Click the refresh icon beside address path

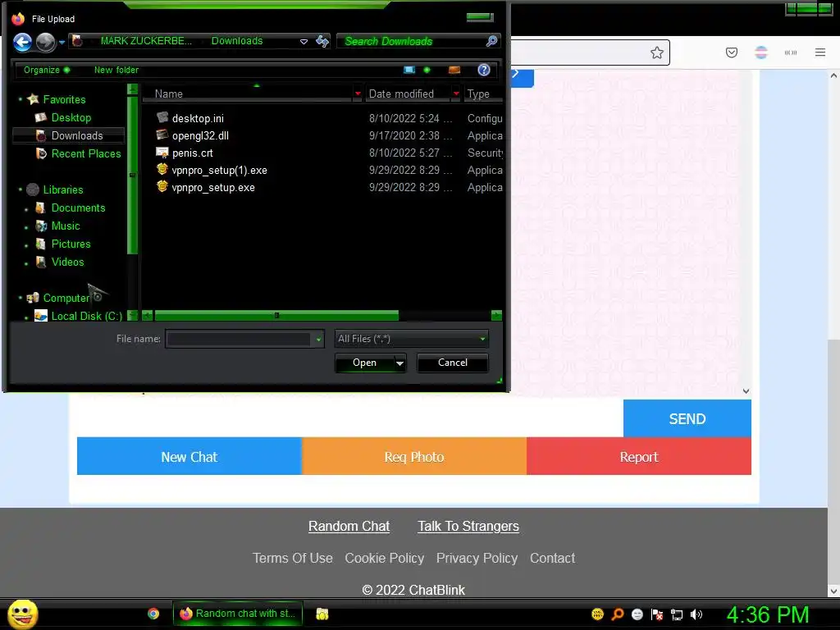pos(322,41)
